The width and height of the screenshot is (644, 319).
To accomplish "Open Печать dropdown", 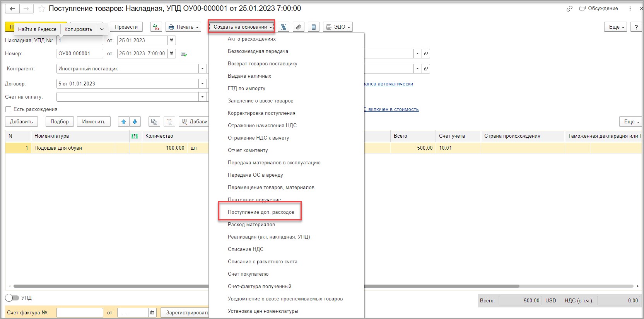I will tap(183, 27).
